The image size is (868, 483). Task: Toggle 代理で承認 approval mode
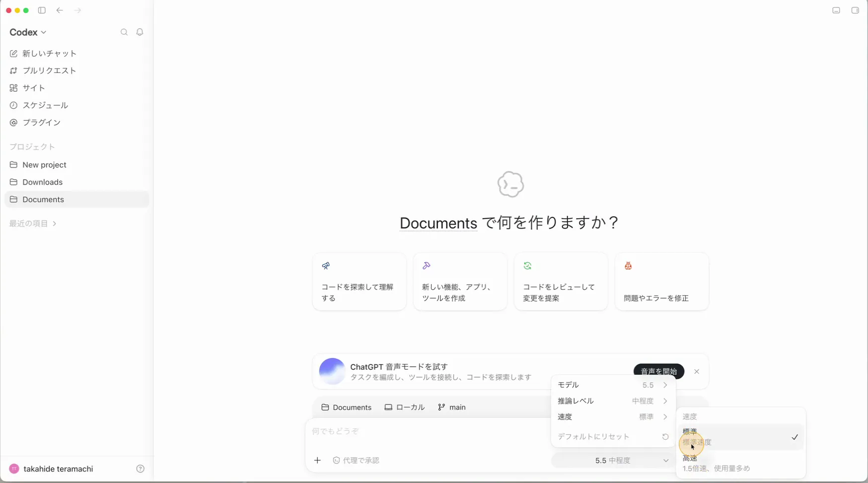coord(356,461)
